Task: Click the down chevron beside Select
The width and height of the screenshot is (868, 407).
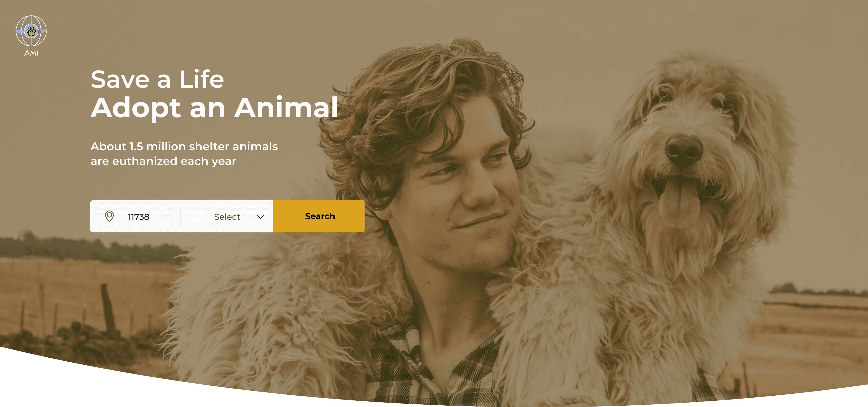Action: pos(260,217)
